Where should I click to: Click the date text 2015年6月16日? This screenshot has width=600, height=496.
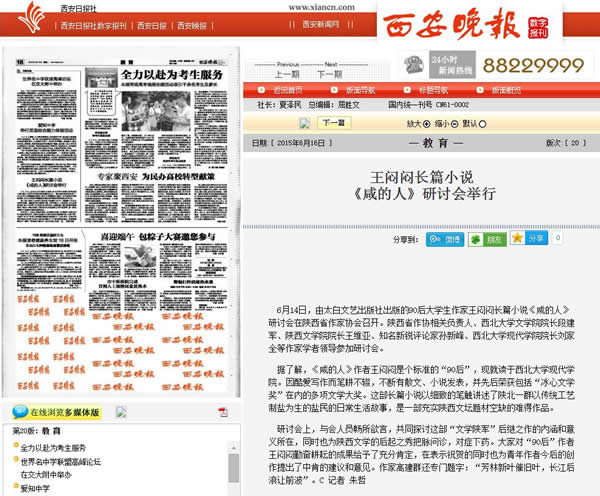[x=301, y=143]
